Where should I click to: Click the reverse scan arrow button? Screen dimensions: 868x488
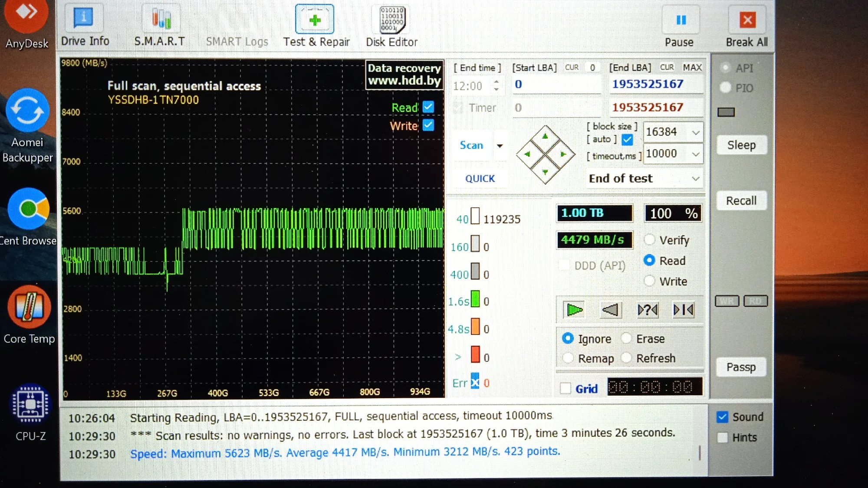(x=610, y=310)
